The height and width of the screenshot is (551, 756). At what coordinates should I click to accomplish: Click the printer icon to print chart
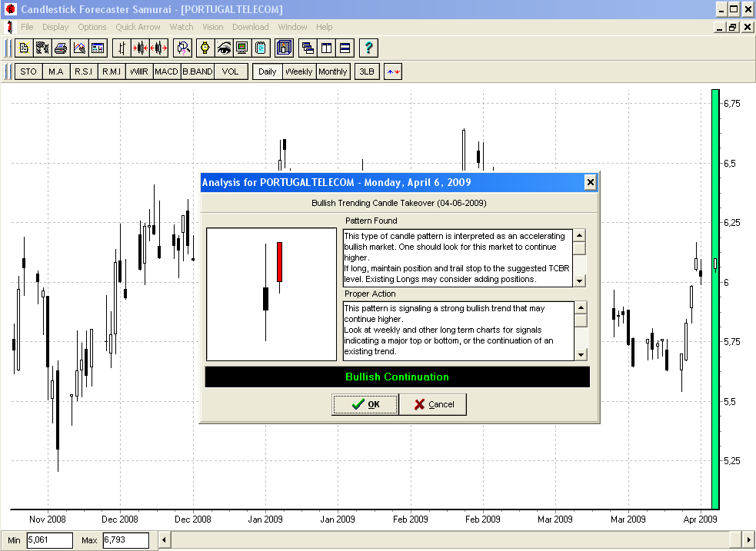click(x=60, y=48)
